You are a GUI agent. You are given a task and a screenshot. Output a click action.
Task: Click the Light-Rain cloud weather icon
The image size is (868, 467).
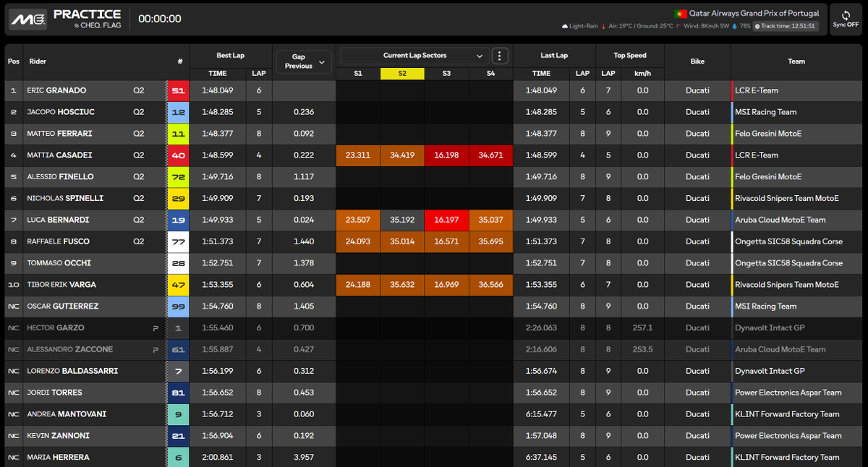pos(565,26)
